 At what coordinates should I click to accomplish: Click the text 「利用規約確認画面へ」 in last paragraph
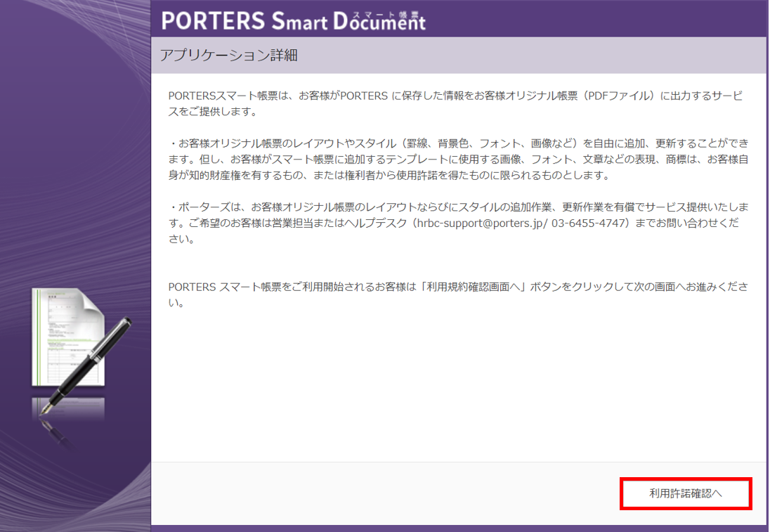coord(473,287)
